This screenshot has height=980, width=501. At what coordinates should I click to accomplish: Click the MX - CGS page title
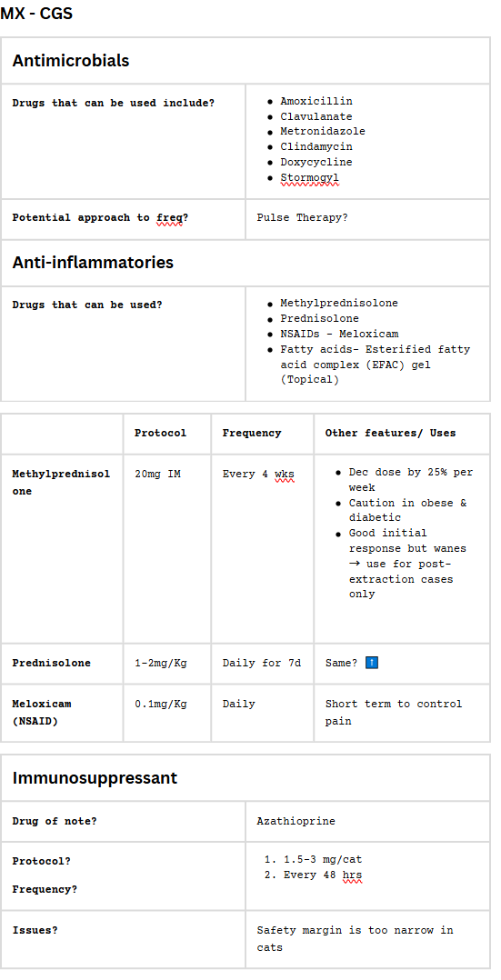click(36, 13)
